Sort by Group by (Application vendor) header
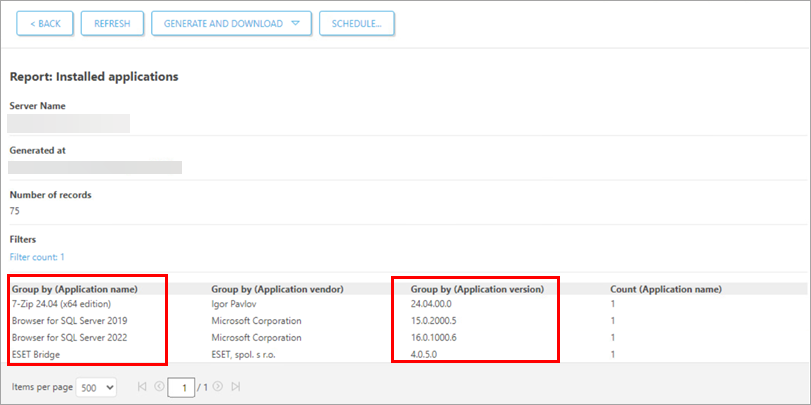This screenshot has height=405, width=811. (278, 289)
